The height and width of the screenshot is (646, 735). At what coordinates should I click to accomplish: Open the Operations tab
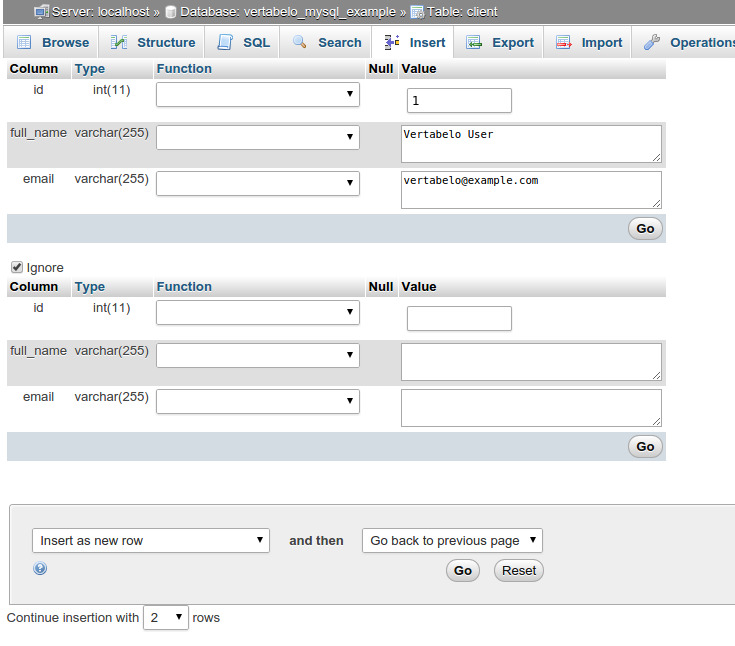[x=700, y=43]
